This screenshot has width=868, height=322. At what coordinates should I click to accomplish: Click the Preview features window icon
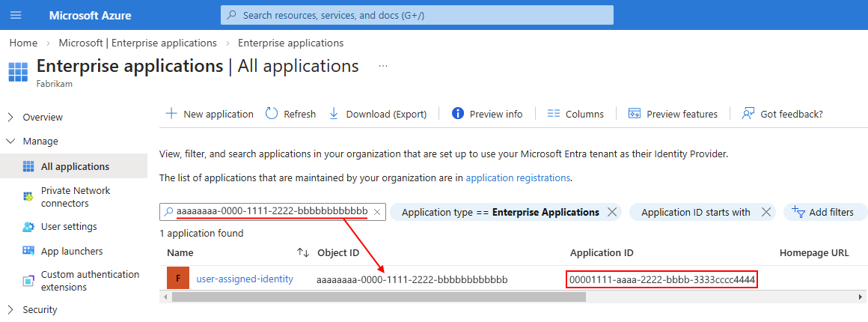pos(635,114)
